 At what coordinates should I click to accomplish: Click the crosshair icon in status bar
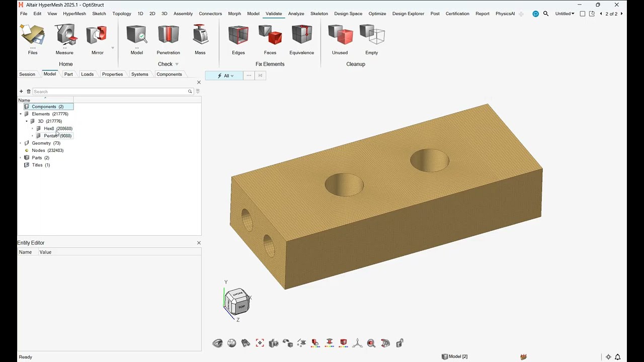click(608, 357)
